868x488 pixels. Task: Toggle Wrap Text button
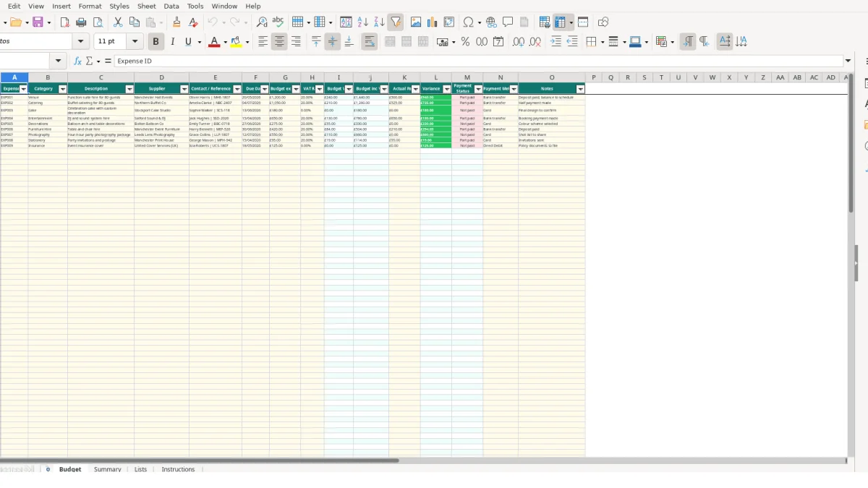point(369,42)
